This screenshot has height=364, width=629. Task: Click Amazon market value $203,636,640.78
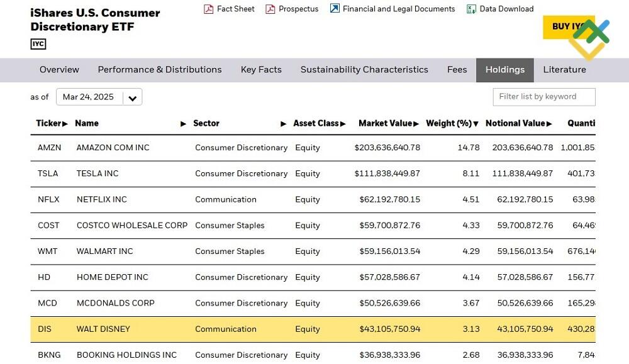coord(387,148)
